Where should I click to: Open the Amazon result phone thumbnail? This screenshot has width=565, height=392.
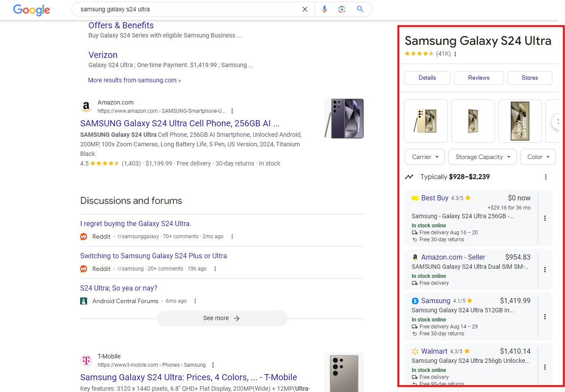(344, 118)
